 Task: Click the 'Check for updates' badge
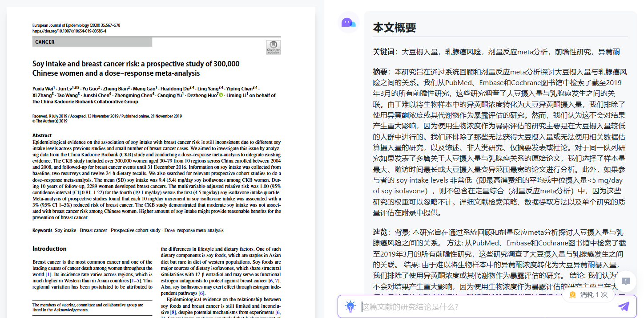click(273, 47)
